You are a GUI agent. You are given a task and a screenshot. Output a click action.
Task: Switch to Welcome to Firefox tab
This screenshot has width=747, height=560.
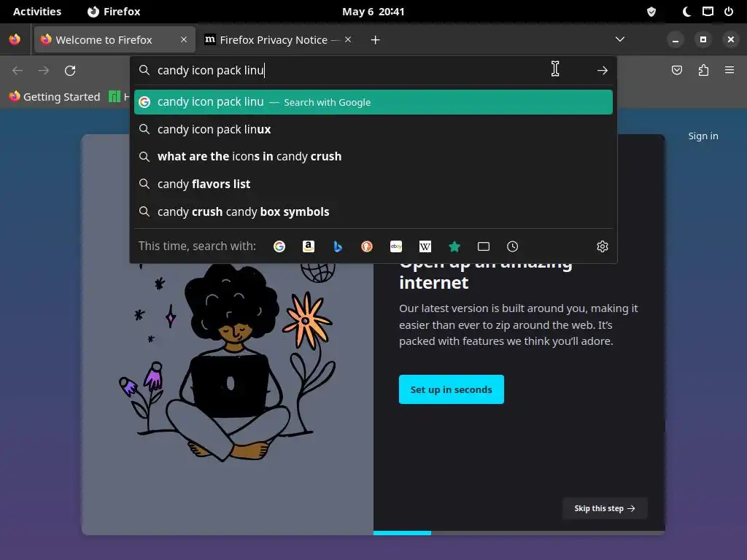click(115, 39)
